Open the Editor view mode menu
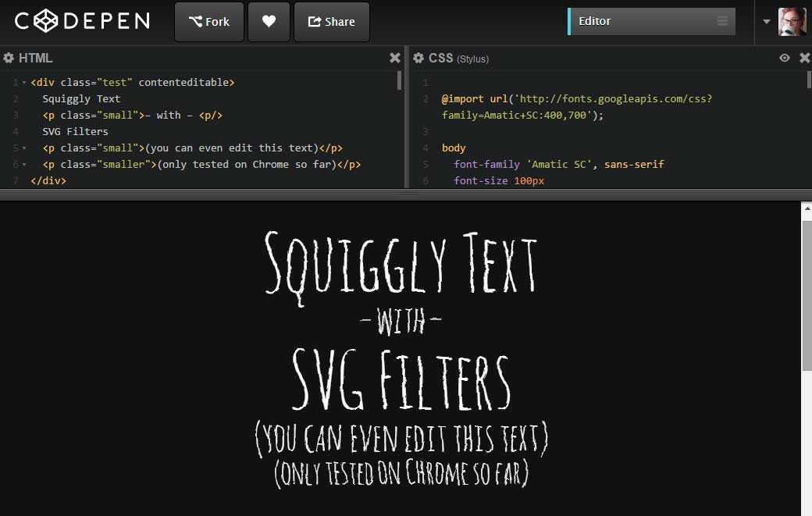The height and width of the screenshot is (516, 812). tap(650, 21)
